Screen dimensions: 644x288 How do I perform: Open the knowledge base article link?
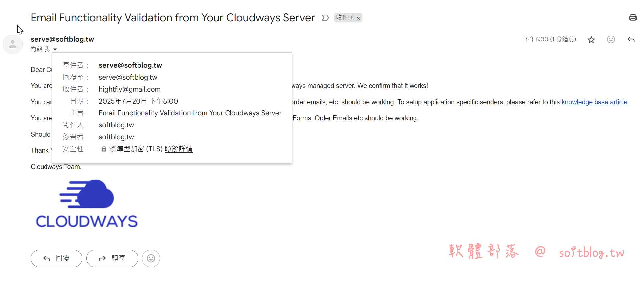(x=594, y=102)
